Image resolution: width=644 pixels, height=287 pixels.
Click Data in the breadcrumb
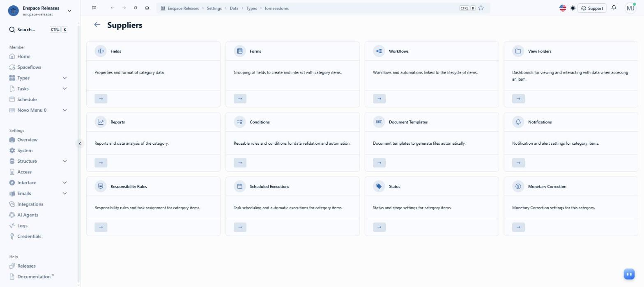click(x=234, y=8)
